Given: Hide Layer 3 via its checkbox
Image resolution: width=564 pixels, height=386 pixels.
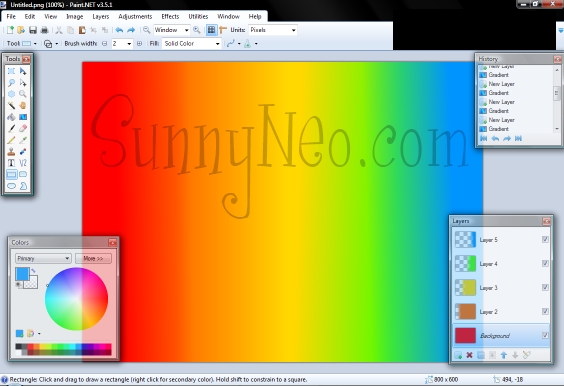Looking at the screenshot, I should [x=545, y=287].
